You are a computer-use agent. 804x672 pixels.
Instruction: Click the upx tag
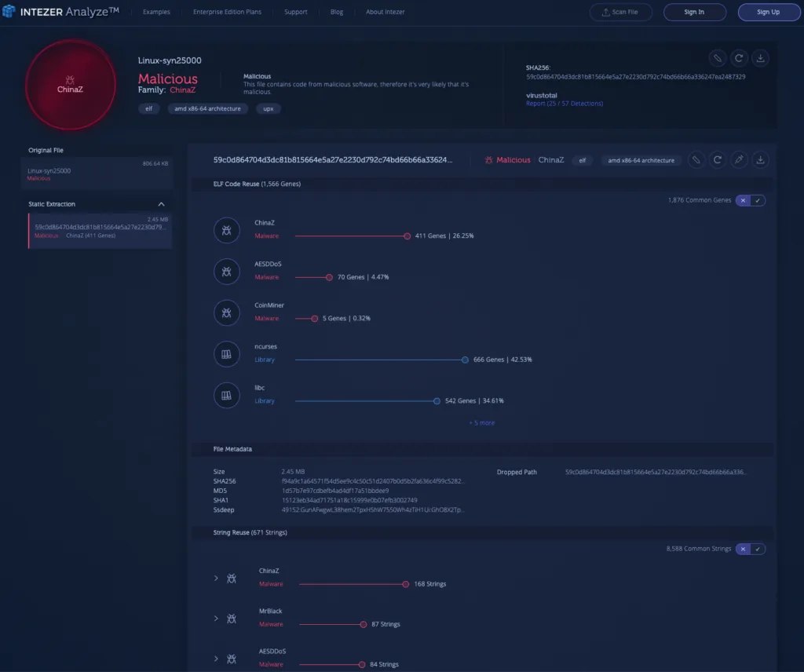click(269, 108)
